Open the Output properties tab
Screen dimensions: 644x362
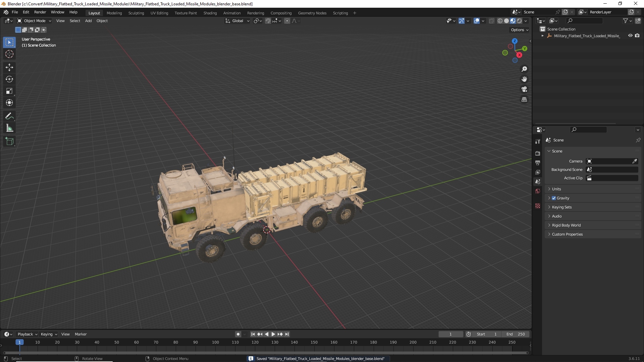point(538,163)
